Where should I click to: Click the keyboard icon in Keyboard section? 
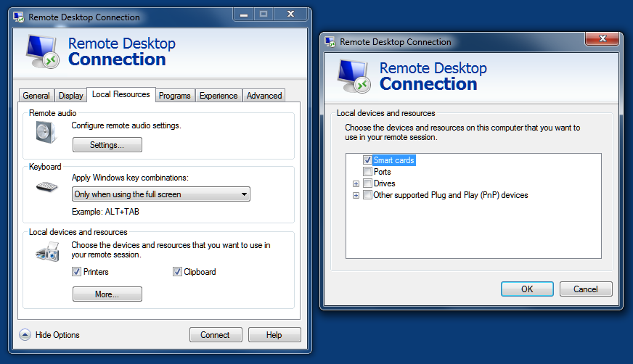47,187
